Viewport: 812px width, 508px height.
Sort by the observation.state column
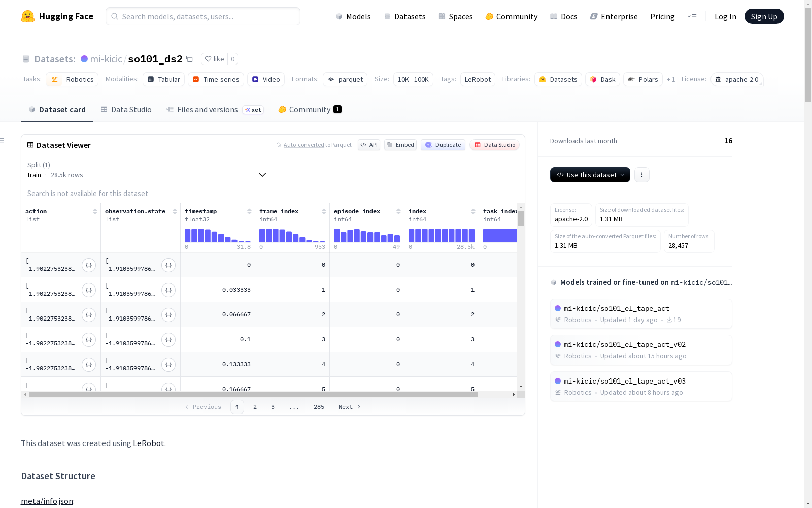(175, 211)
